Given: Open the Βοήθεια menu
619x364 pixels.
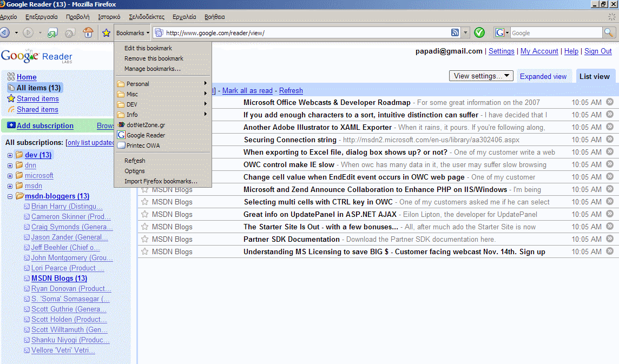Looking at the screenshot, I should click(x=215, y=17).
